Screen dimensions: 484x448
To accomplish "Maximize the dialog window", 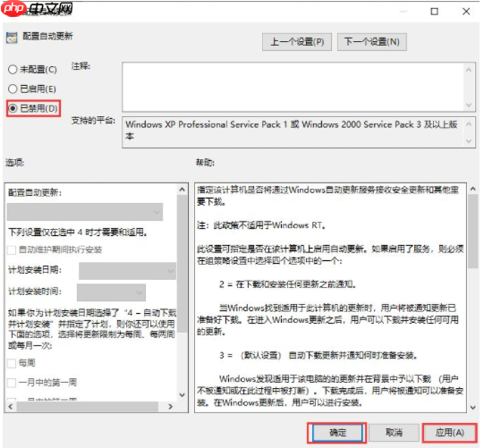I will (434, 12).
